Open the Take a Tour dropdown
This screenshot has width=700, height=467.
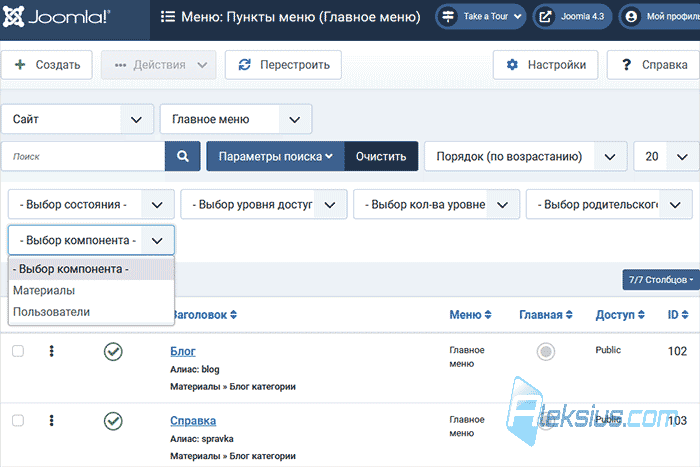click(x=481, y=17)
